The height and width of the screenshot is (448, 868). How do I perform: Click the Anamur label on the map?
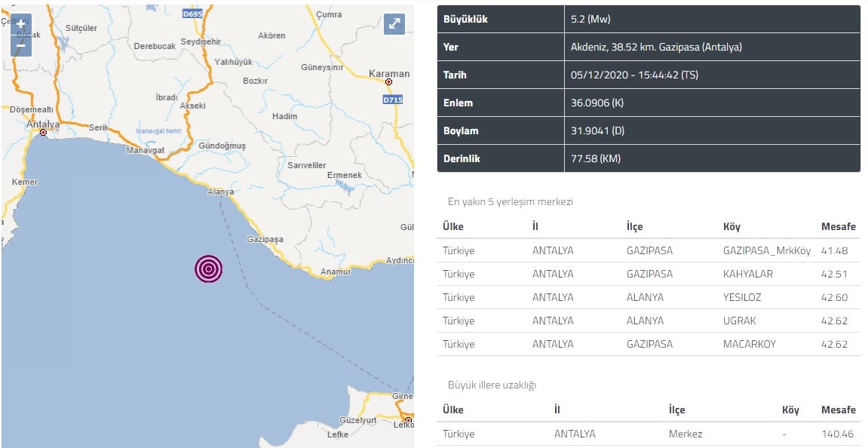point(336,272)
